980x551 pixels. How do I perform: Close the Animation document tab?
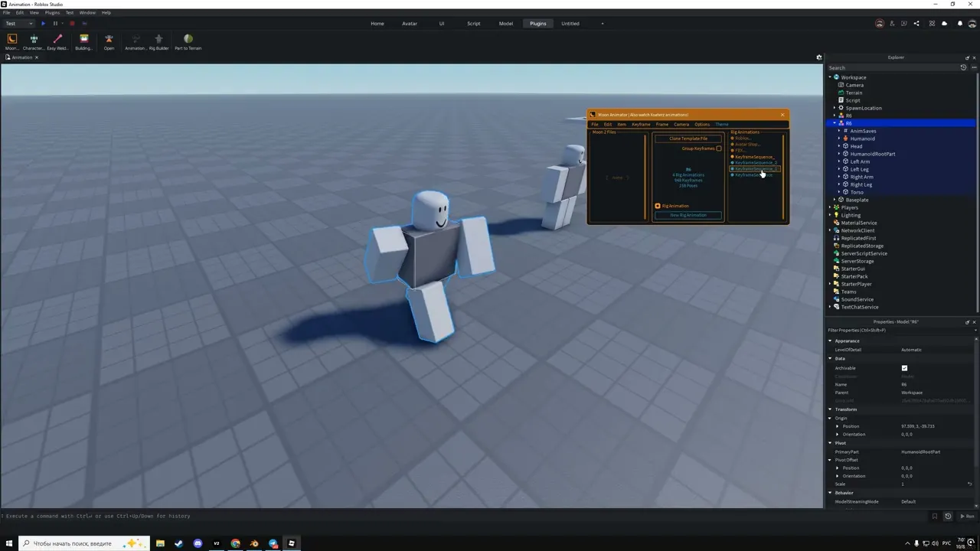point(36,57)
